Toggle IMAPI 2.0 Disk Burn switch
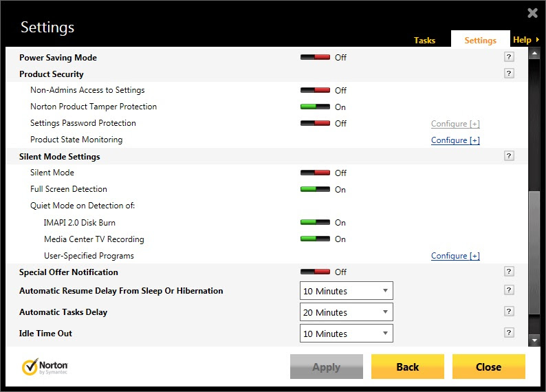Screen dimensions: 546x392 (315, 222)
